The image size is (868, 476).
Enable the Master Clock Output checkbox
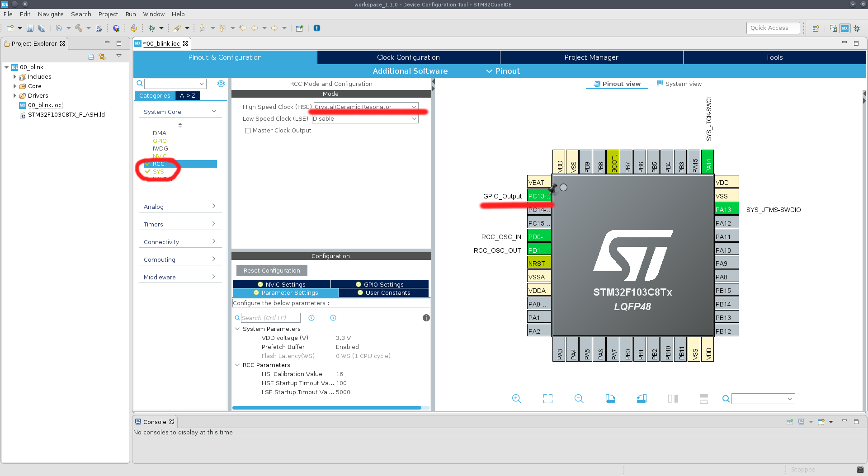pyautogui.click(x=248, y=131)
